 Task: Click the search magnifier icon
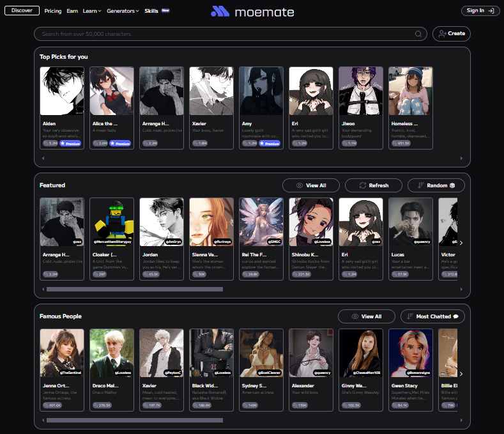tap(418, 34)
